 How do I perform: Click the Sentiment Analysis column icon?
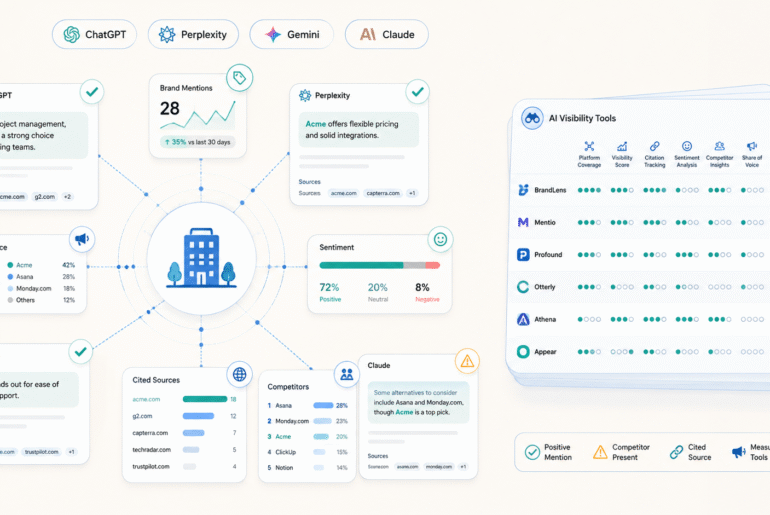coord(687,146)
